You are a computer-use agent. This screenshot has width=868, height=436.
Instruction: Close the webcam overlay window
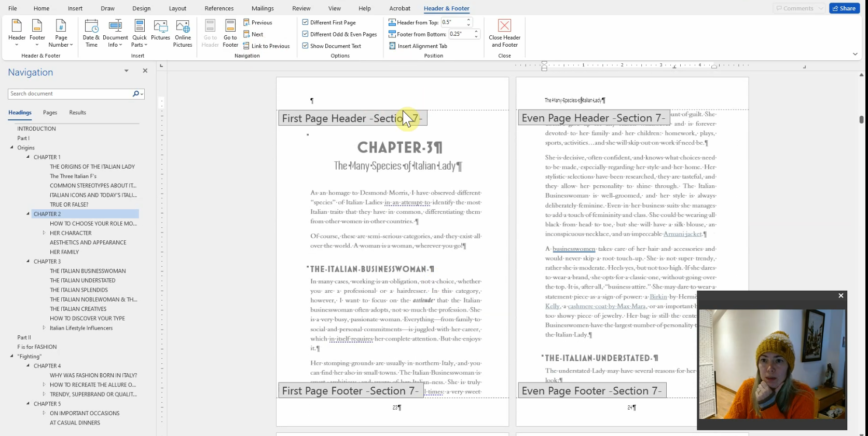click(x=841, y=296)
